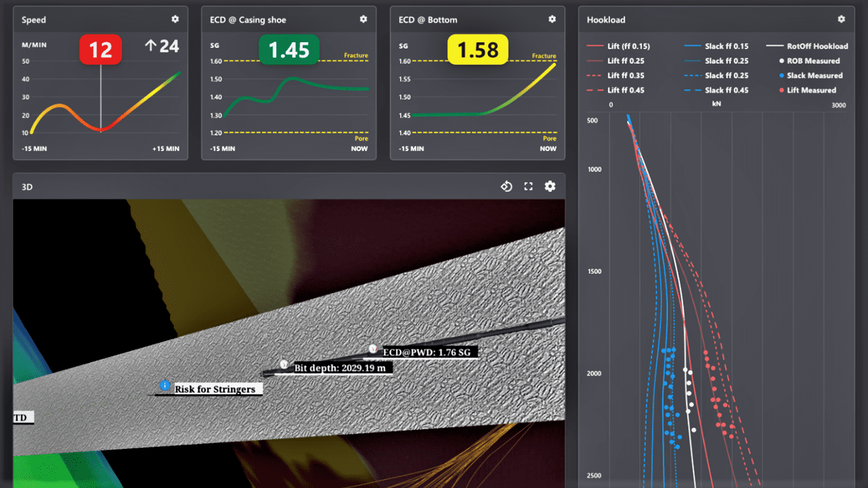This screenshot has width=868, height=488.
Task: Click marker icon beside ECD@PWD label
Action: (x=373, y=348)
